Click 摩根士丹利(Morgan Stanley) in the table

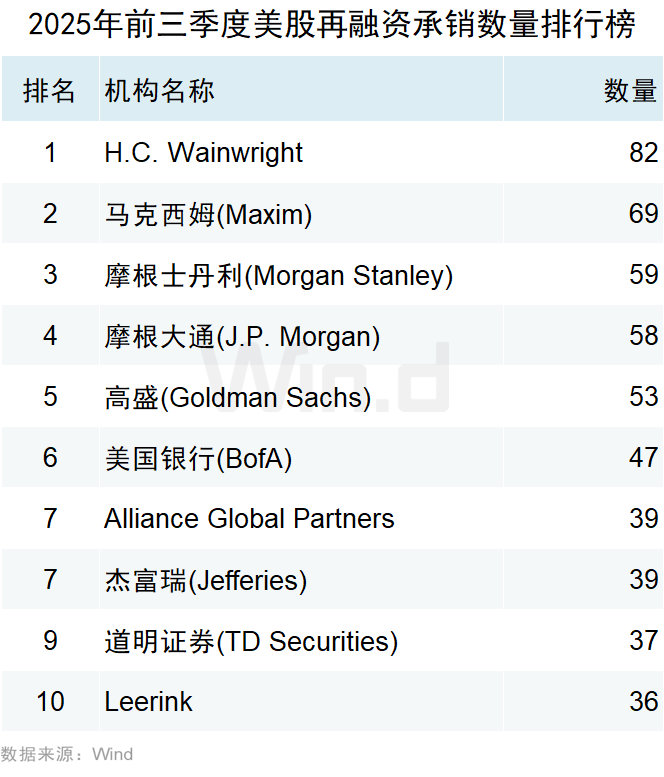[279, 275]
